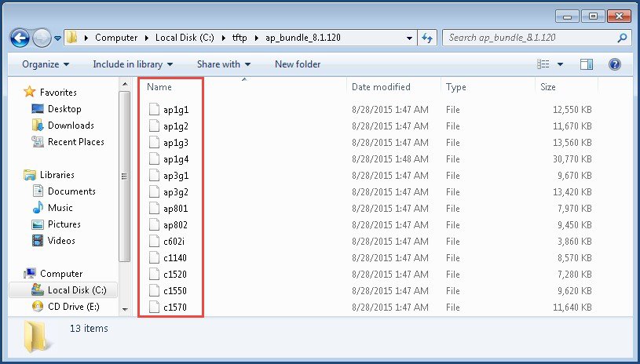
Task: Sort files by the Size column
Action: point(548,87)
